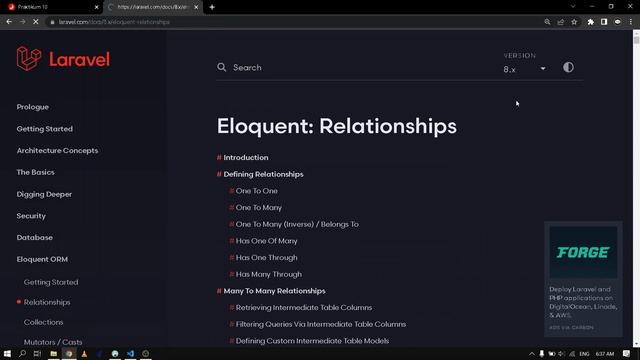
Task: Click the browser forward arrow
Action: [x=22, y=22]
